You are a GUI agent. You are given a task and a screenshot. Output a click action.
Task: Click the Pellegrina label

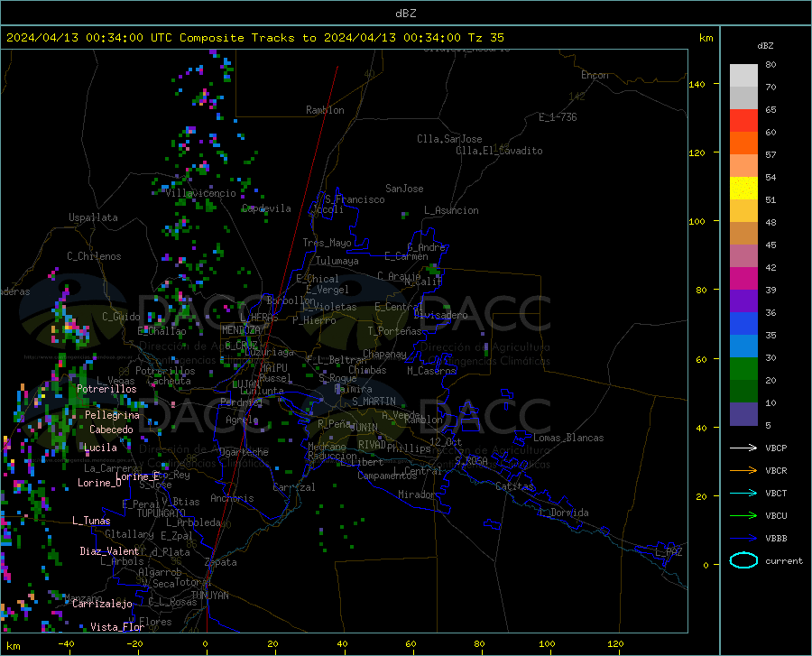[x=112, y=415]
